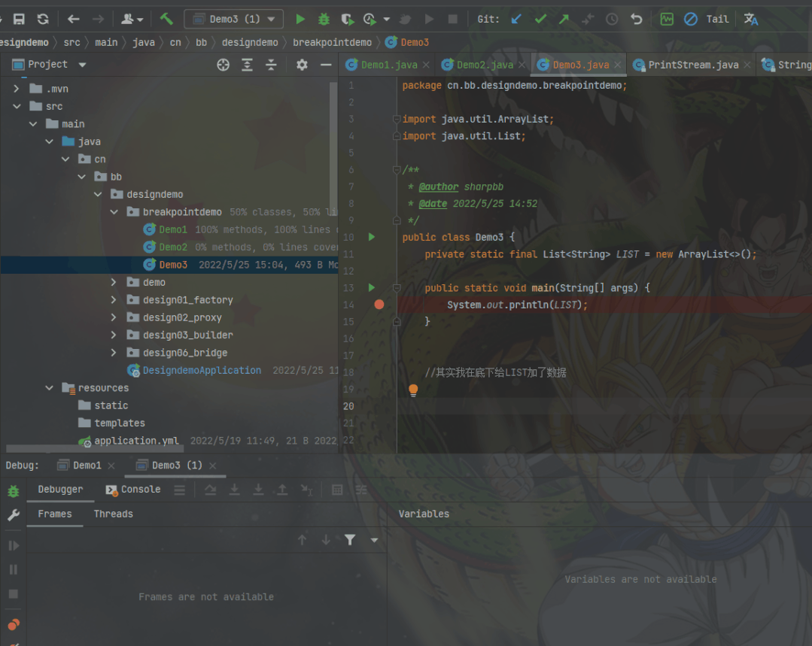This screenshot has height=646, width=812.
Task: Close the Demo3.java editor tab
Action: coord(618,65)
